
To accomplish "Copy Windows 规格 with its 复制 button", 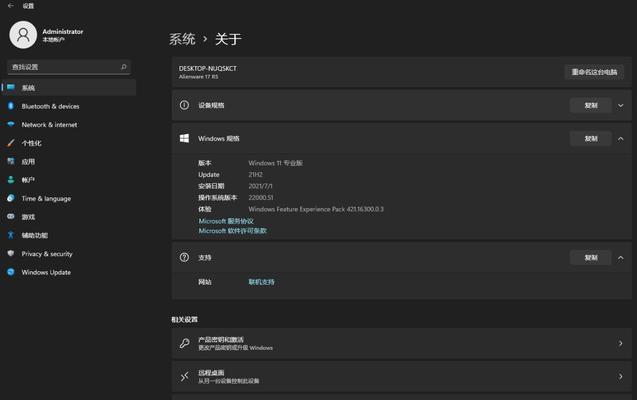I will pos(591,139).
